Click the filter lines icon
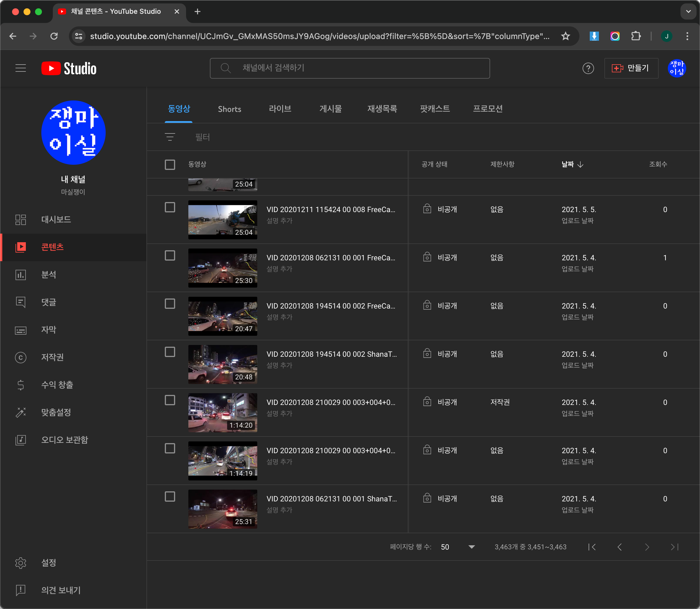The image size is (700, 609). point(170,137)
